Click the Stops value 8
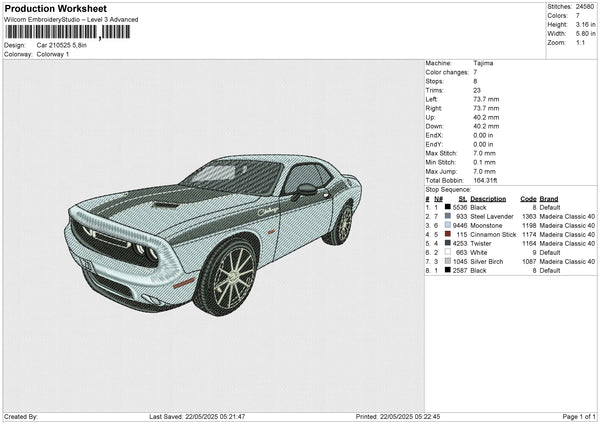 (x=475, y=81)
